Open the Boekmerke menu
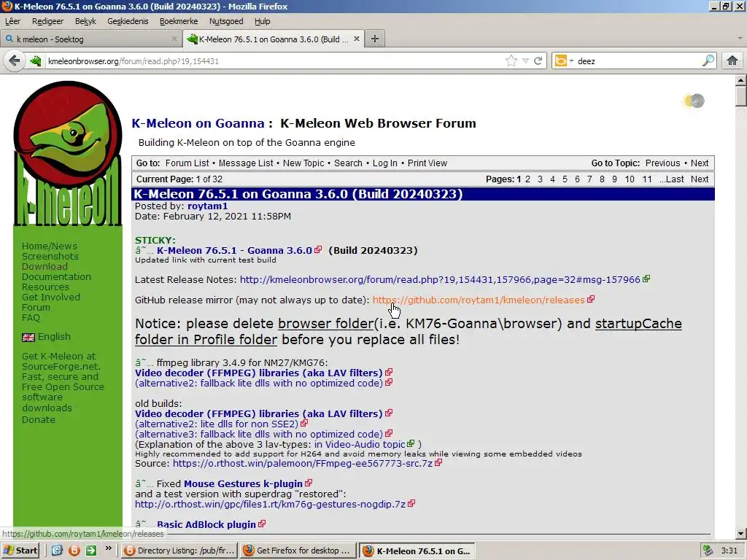 (x=179, y=21)
